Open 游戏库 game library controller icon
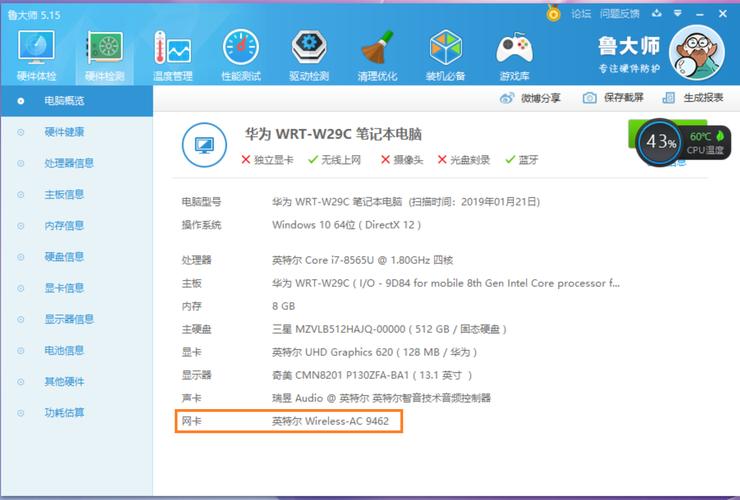This screenshot has height=500, width=740. (x=514, y=55)
